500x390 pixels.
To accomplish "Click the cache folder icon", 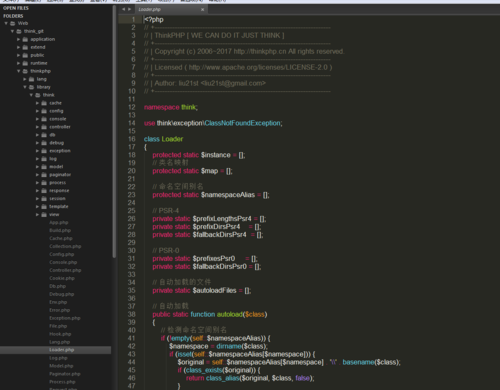I will tap(44, 103).
